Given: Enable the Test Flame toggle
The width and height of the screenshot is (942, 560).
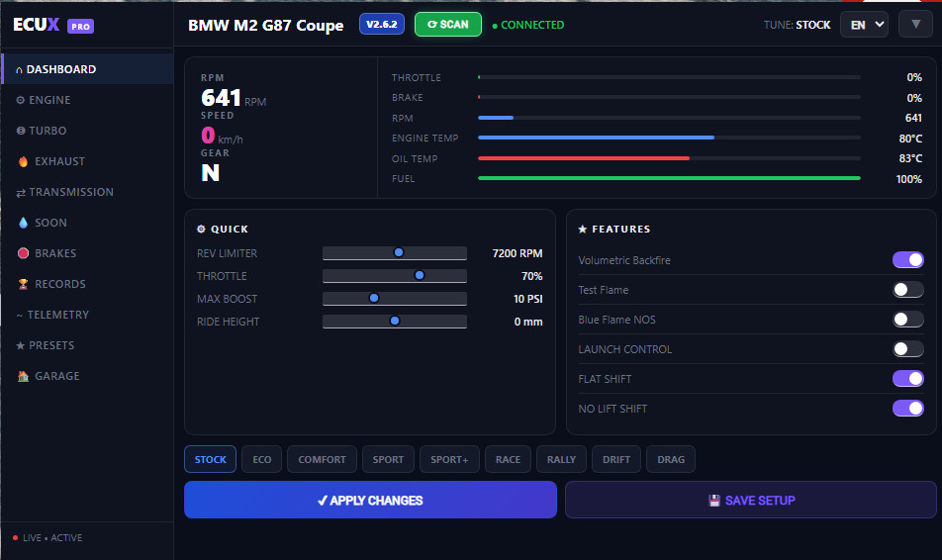Looking at the screenshot, I should click(x=907, y=290).
